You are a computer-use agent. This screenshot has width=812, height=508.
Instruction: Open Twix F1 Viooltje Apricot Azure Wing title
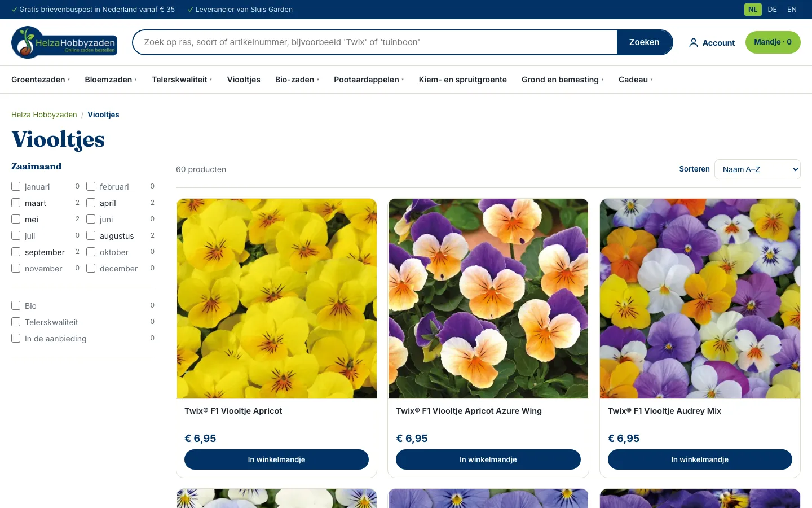coord(469,411)
